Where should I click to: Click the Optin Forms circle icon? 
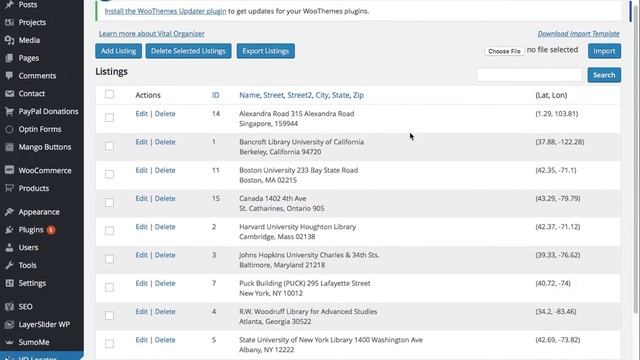9,129
